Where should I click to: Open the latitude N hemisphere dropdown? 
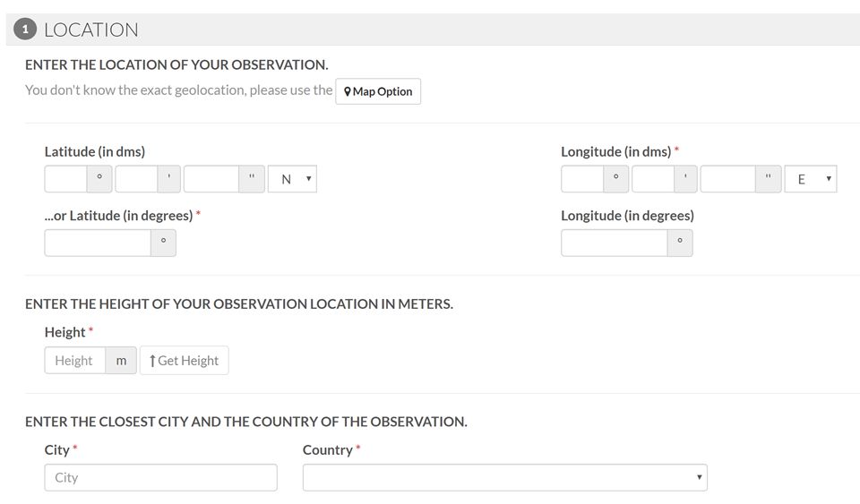pos(292,179)
